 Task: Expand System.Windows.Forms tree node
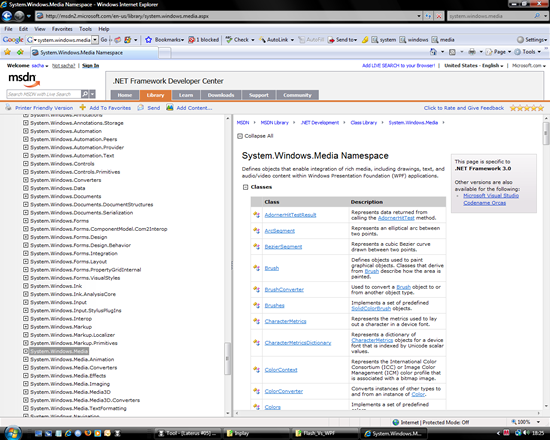click(x=26, y=221)
